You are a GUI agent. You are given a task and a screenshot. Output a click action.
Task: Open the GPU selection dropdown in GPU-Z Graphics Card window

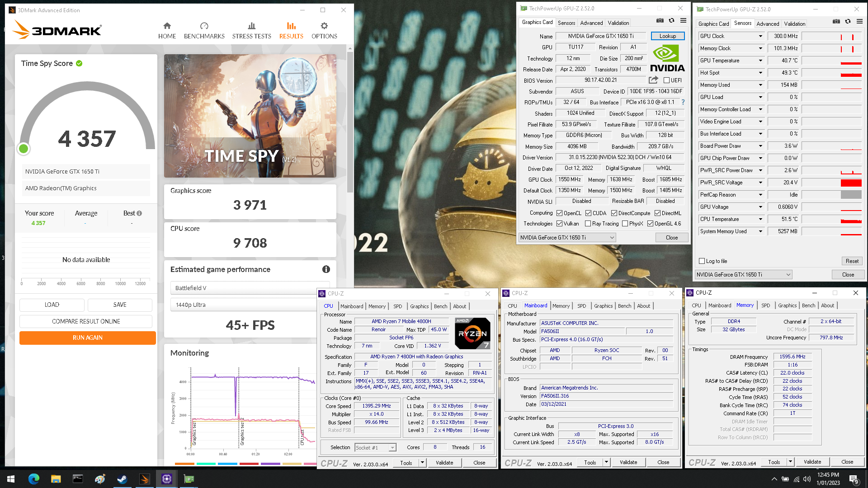tap(567, 238)
